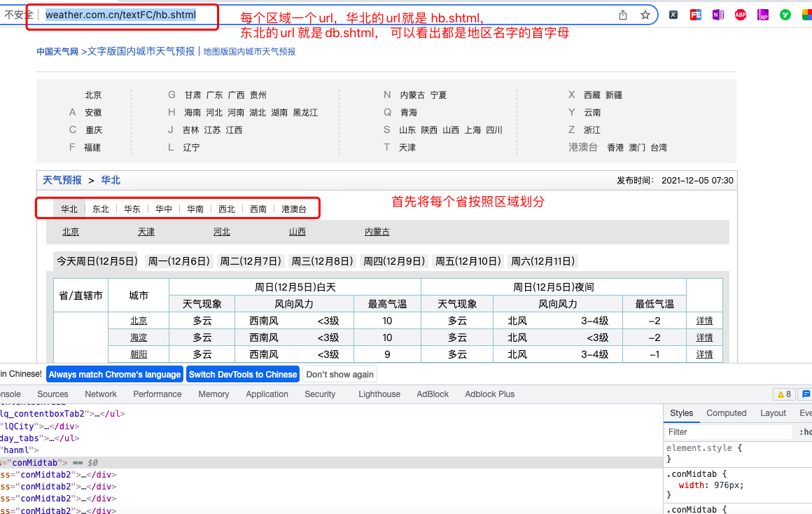812x514 pixels.
Task: Open 详情 link in the 朝阳 row
Action: tap(704, 354)
